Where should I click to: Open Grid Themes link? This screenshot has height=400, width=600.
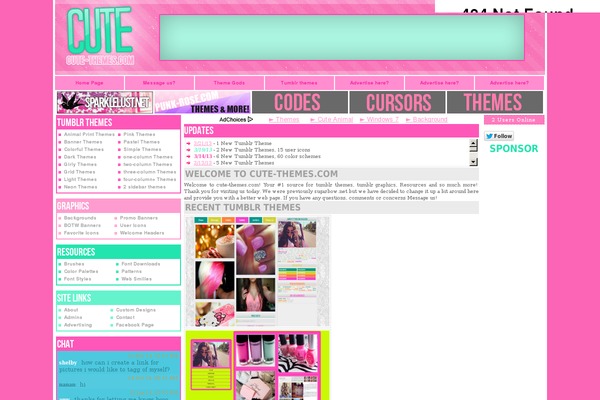tap(80, 172)
